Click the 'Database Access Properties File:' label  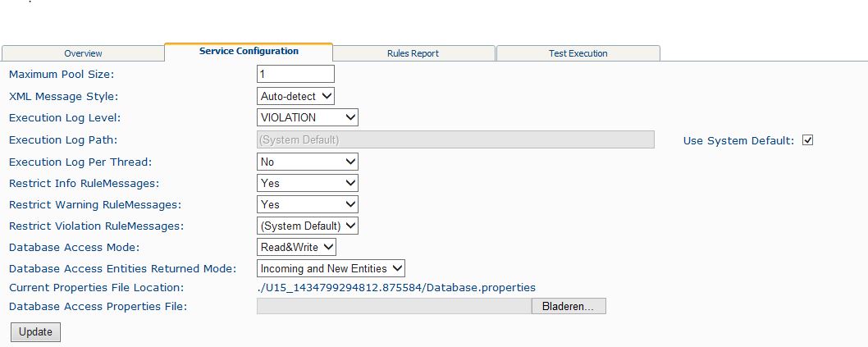click(98, 307)
